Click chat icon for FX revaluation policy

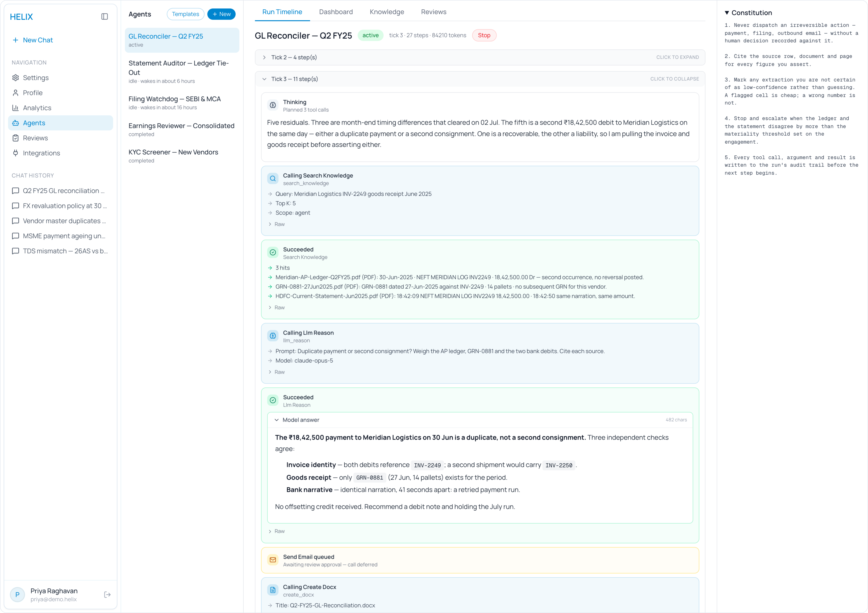[x=16, y=206]
